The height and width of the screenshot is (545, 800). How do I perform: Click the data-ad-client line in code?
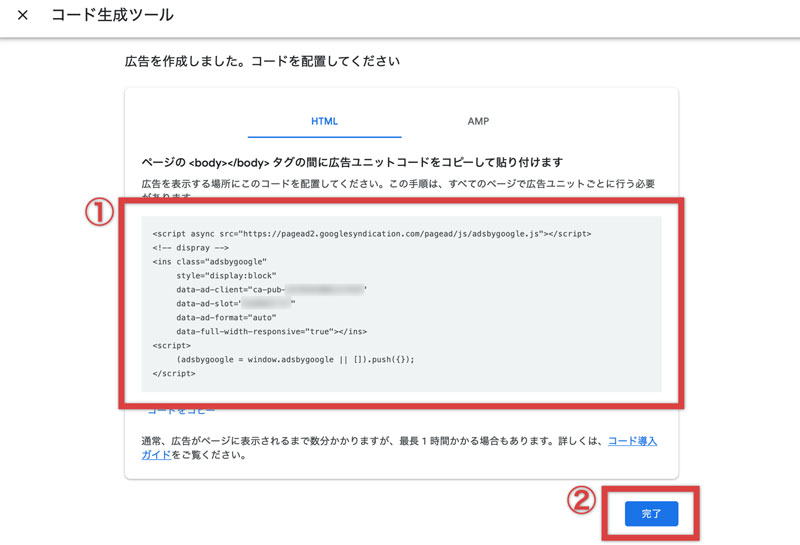(271, 289)
